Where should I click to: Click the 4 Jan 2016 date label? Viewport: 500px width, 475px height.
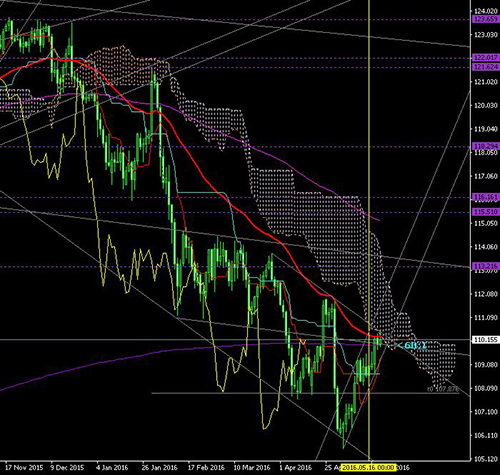coord(112,467)
